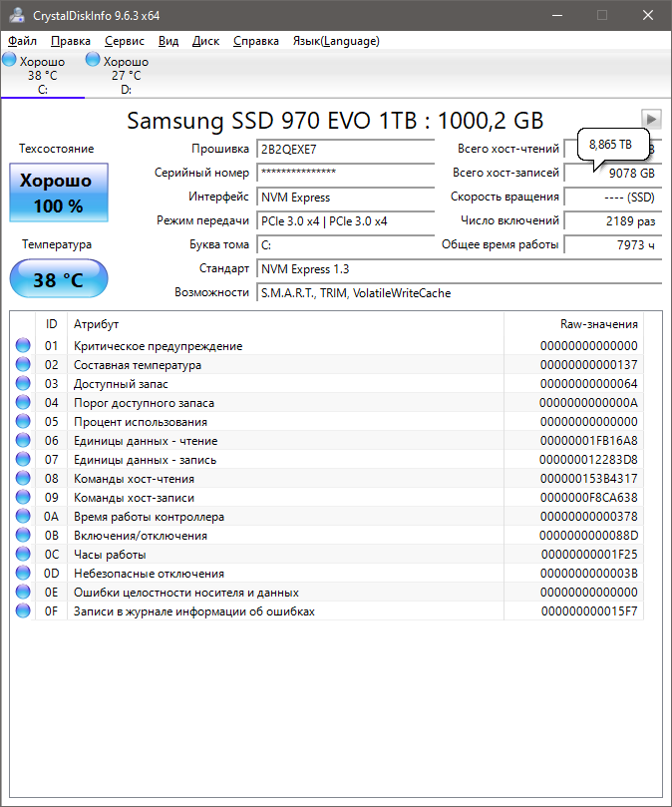This screenshot has width=672, height=807.
Task: Click status circle for Включения/отключения
Action: pyautogui.click(x=23, y=536)
